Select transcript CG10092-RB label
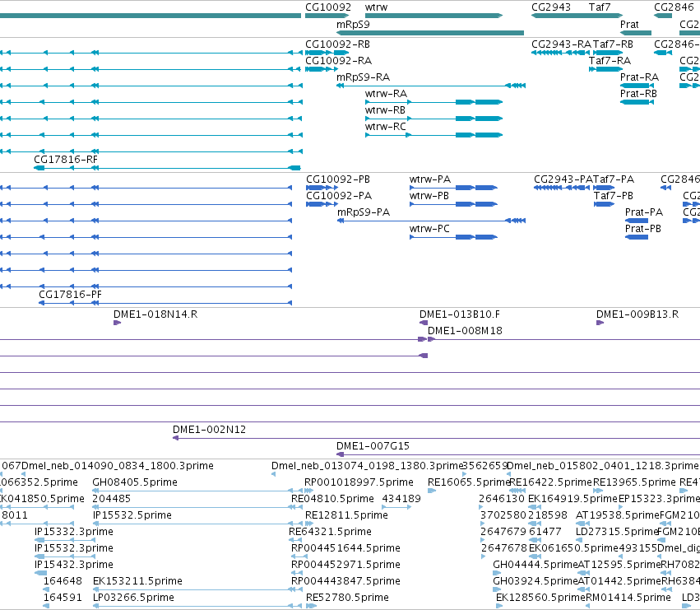This screenshot has height=610, width=700. (337, 44)
